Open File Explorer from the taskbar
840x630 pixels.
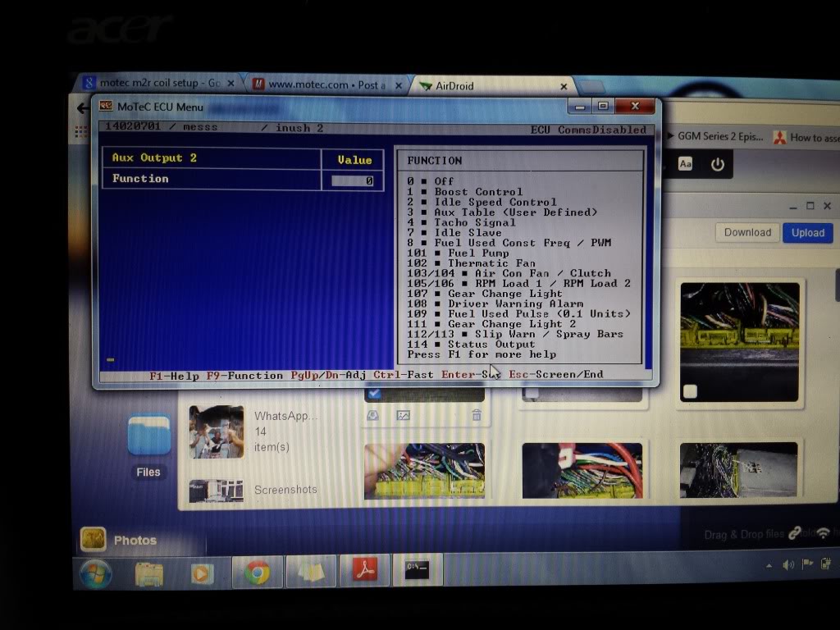point(149,574)
